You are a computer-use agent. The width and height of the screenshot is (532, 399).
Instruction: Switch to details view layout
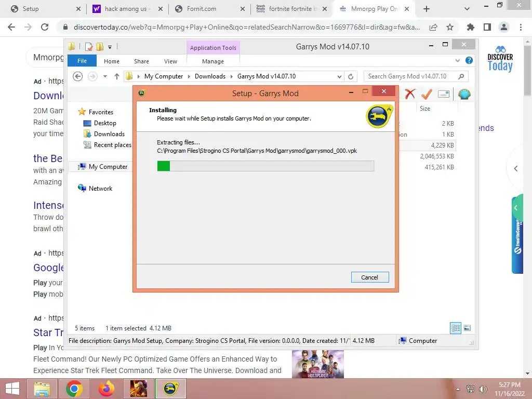[455, 328]
